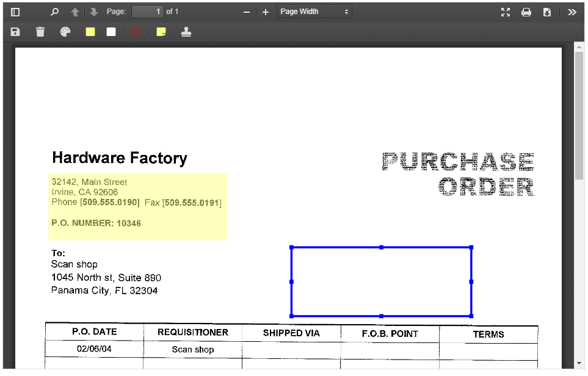Zoom in with the plus button
This screenshot has height=376, width=588.
point(266,12)
